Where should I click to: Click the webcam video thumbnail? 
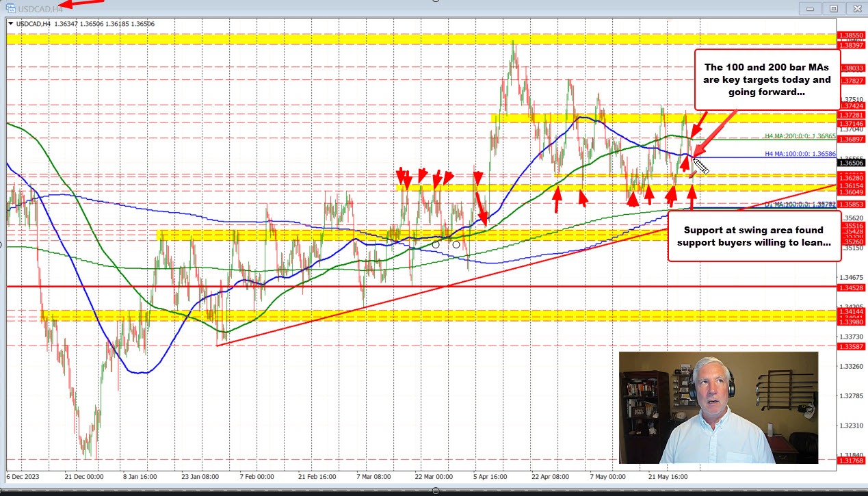(x=718, y=408)
